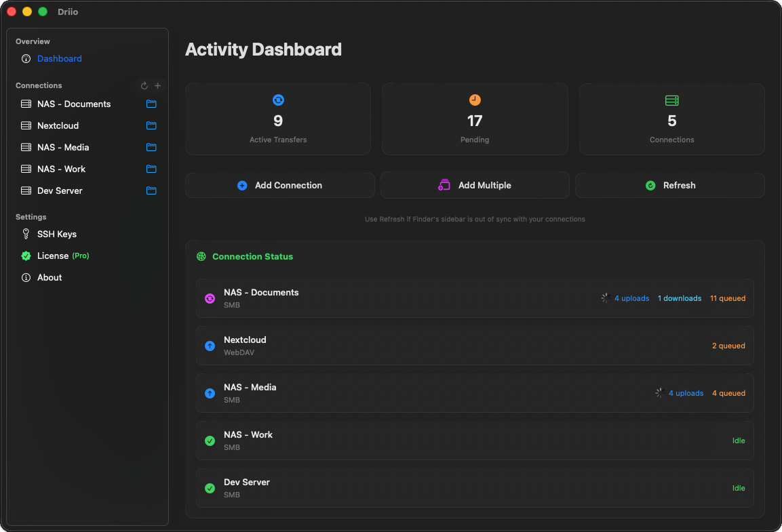
Task: Click the plus icon to add a connection
Action: click(x=158, y=85)
